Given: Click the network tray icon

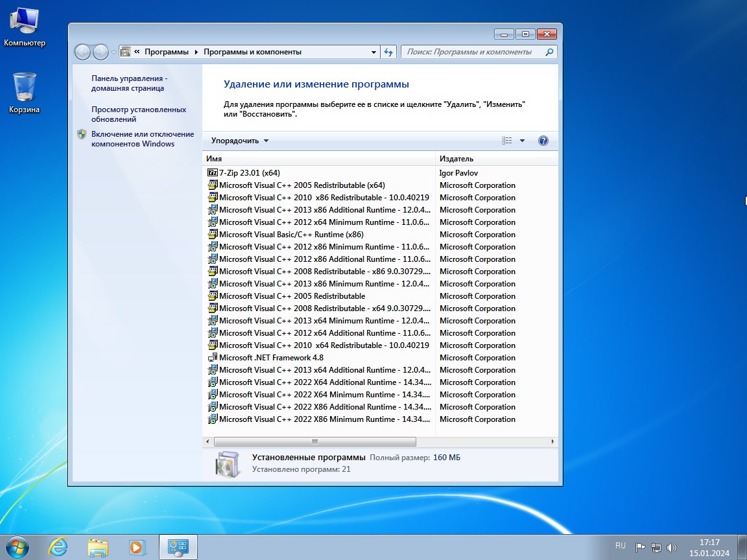Looking at the screenshot, I should click(x=656, y=548).
